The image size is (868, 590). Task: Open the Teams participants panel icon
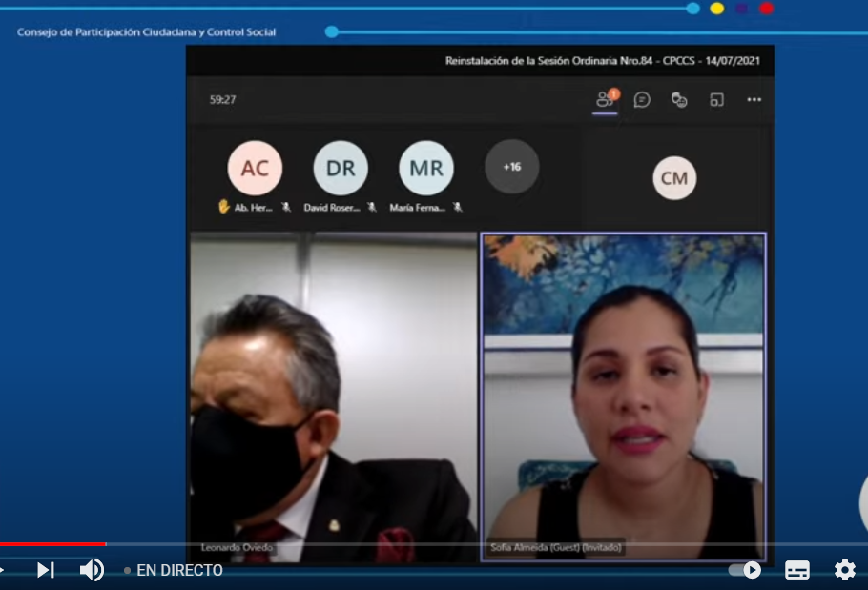tap(605, 99)
